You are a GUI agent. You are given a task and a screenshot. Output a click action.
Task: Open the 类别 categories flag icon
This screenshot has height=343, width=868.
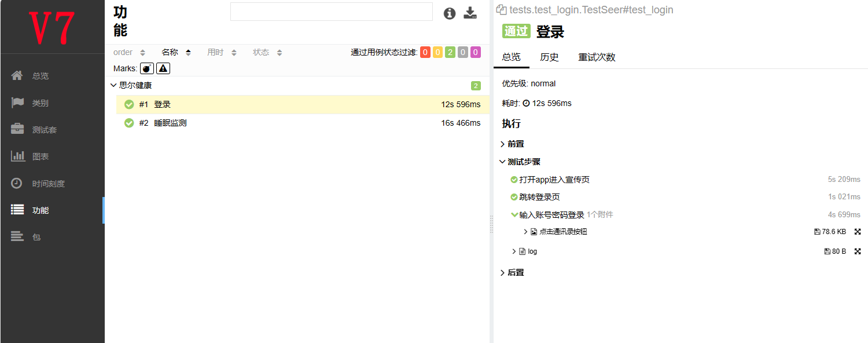(17, 103)
